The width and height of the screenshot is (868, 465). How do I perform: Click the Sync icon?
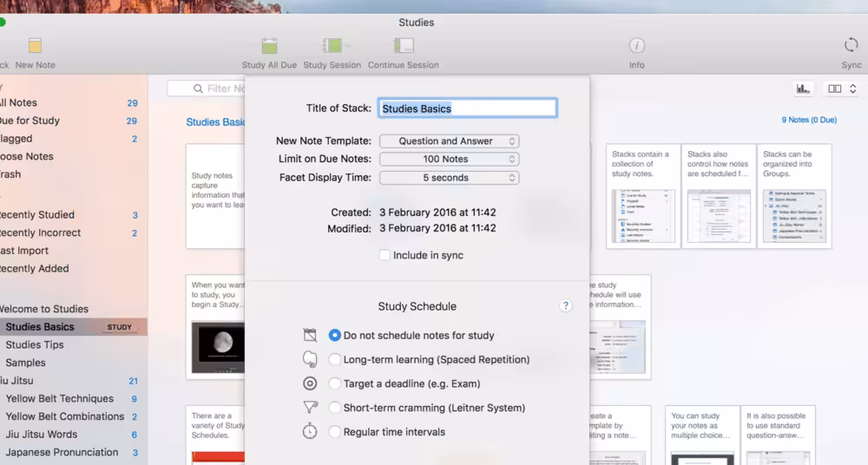click(851, 45)
